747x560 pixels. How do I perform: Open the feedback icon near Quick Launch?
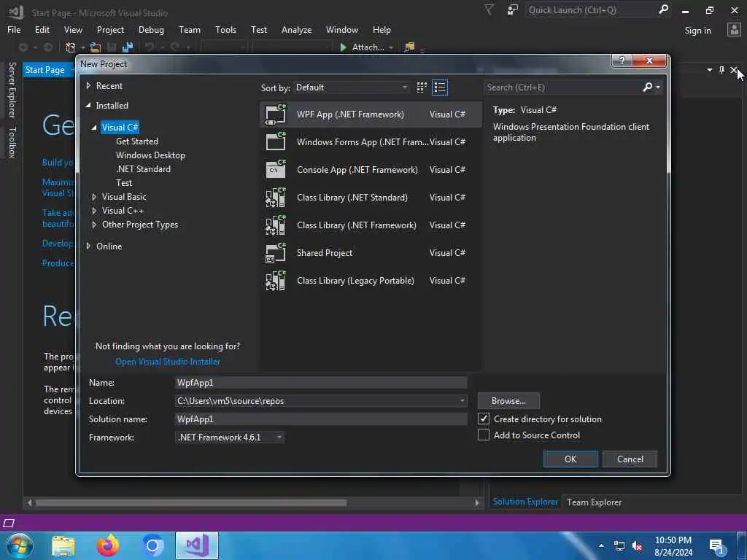point(513,9)
